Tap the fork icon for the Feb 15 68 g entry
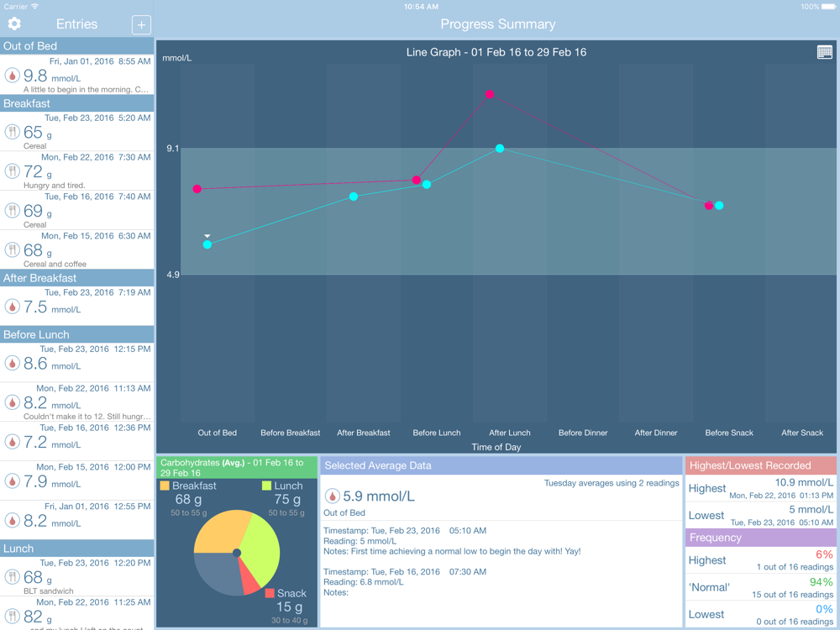Image resolution: width=840 pixels, height=630 pixels. (13, 250)
